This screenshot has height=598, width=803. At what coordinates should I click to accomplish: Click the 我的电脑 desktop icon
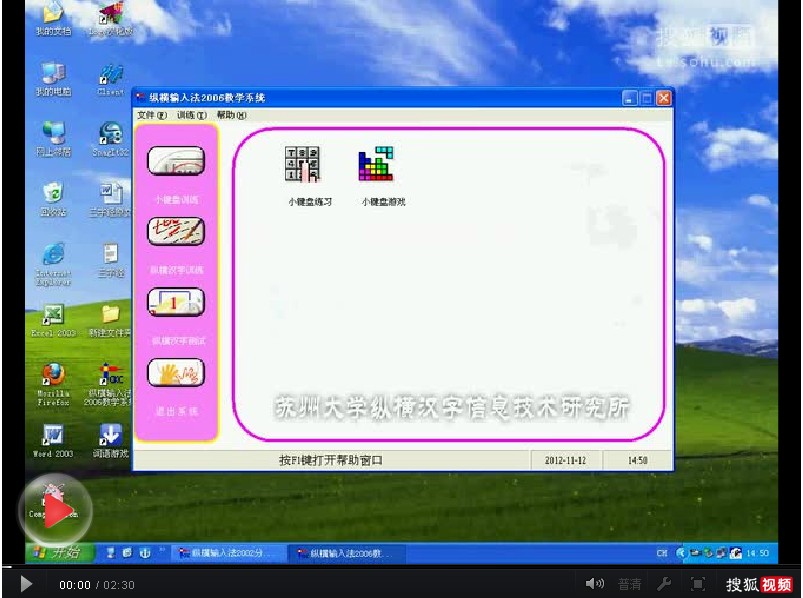click(53, 79)
